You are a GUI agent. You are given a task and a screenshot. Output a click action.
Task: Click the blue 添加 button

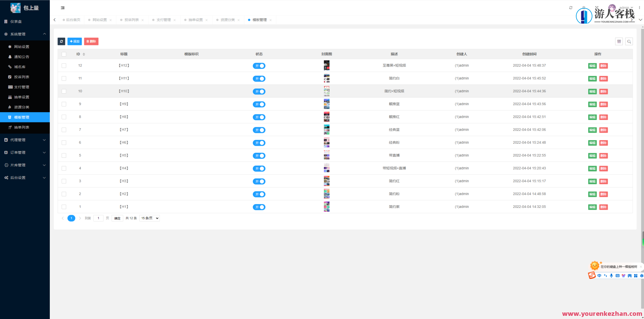[x=75, y=41]
